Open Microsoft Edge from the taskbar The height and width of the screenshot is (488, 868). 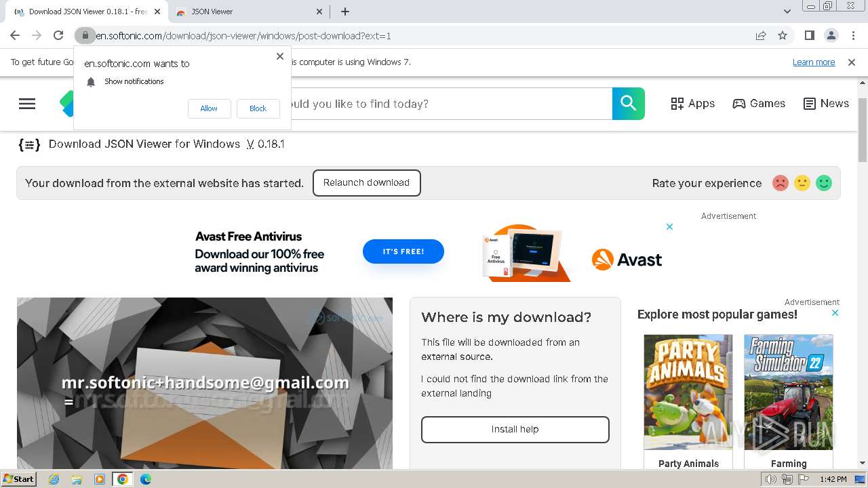point(145,479)
